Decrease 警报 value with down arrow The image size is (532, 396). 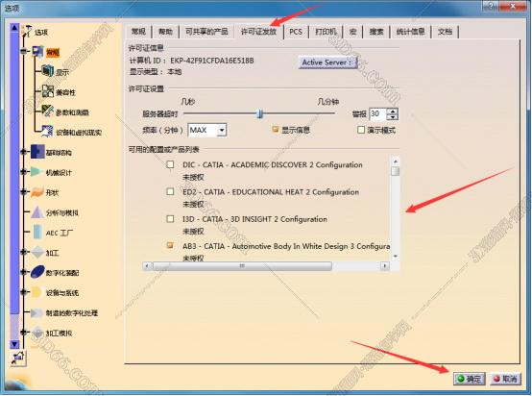[x=393, y=117]
